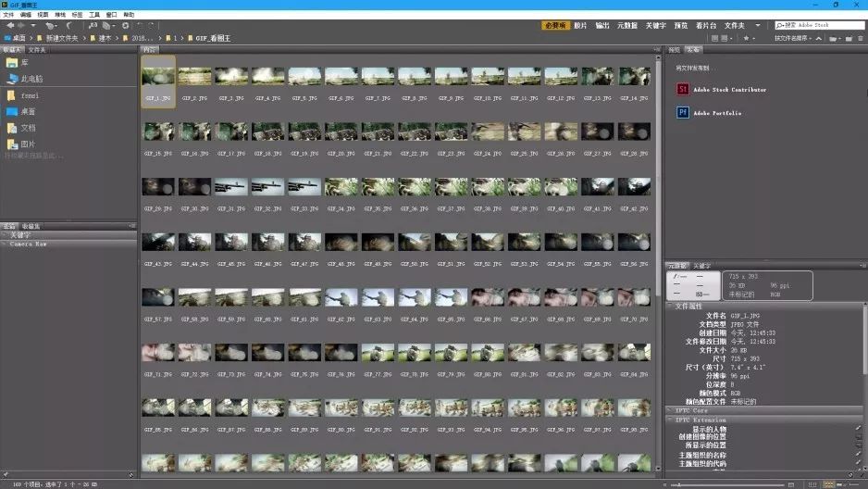
Task: Switch to the 收藏集 tab
Action: pyautogui.click(x=31, y=226)
